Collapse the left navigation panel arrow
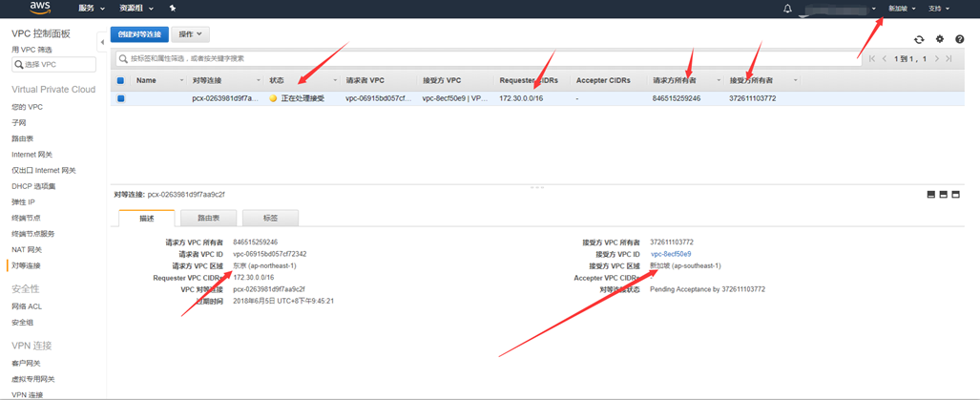The image size is (980, 400). tap(102, 42)
